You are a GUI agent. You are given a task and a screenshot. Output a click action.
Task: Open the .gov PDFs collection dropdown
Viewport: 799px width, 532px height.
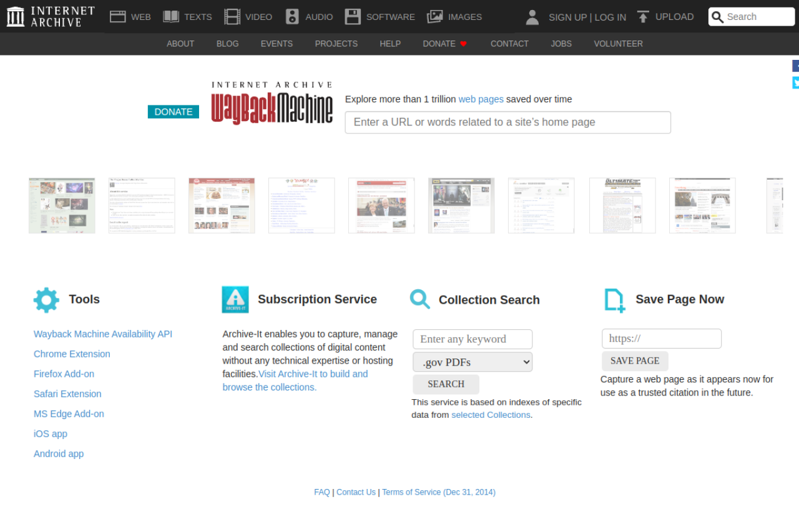click(473, 362)
